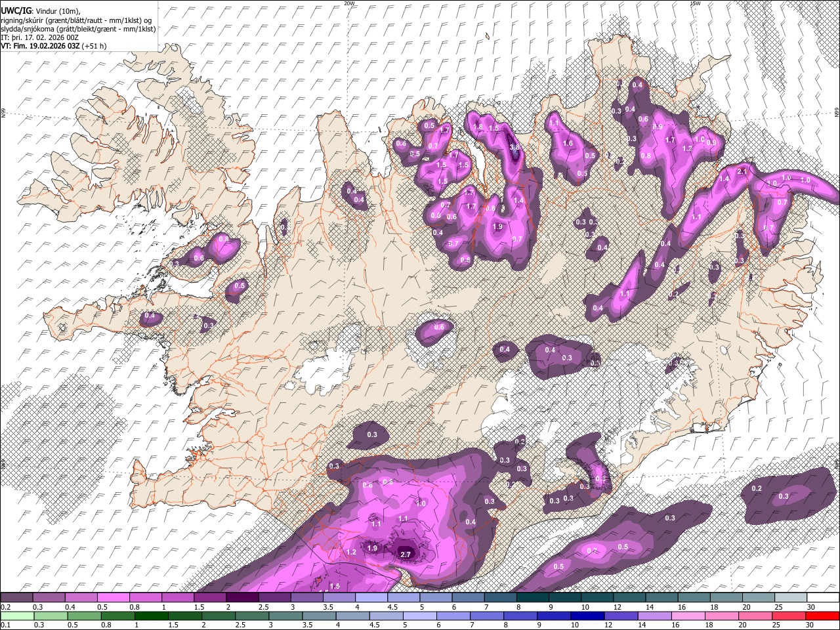This screenshot has width=840, height=630.
Task: Pick upper legend swatch between 1 and 1.5
Action: pyautogui.click(x=178, y=598)
